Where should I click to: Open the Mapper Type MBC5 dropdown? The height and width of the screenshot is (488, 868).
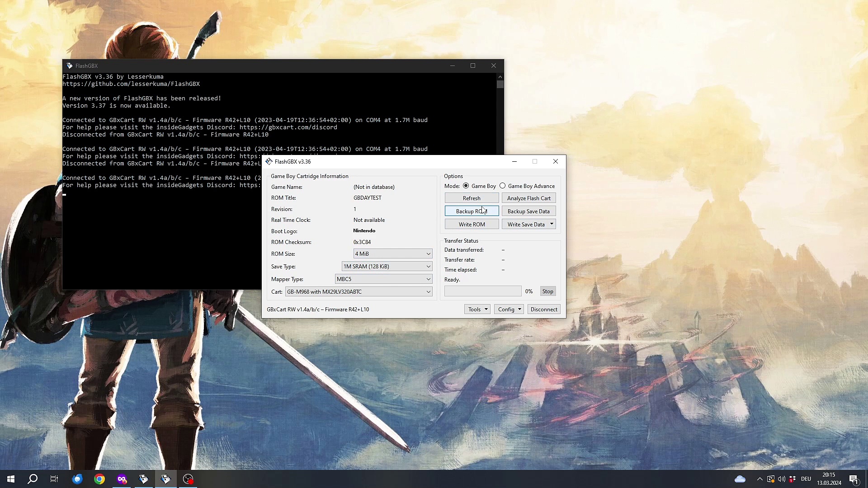(383, 279)
